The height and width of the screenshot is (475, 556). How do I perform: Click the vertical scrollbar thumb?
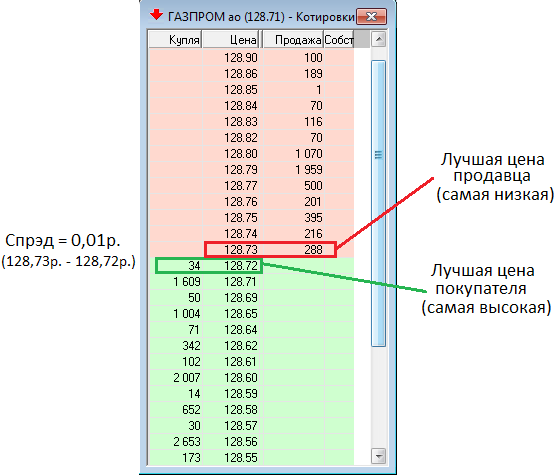point(379,203)
